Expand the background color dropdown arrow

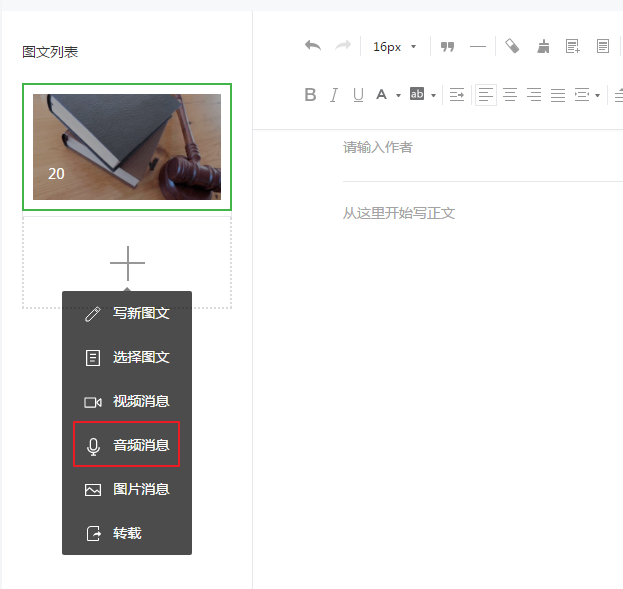click(x=433, y=95)
